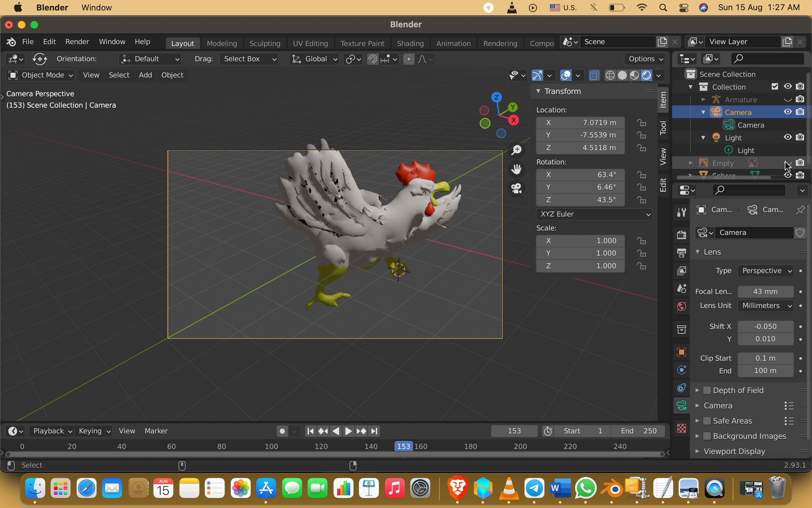Open the Render menu
812x508 pixels.
pyautogui.click(x=77, y=42)
